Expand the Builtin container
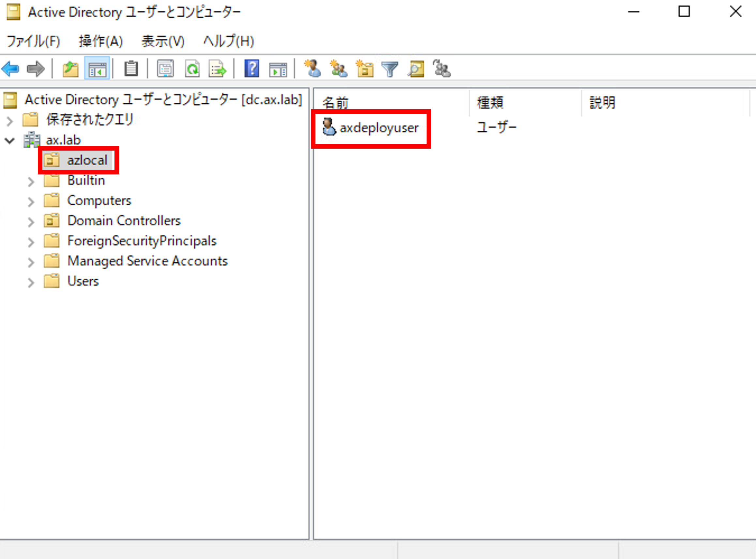This screenshot has width=756, height=559. point(31,181)
